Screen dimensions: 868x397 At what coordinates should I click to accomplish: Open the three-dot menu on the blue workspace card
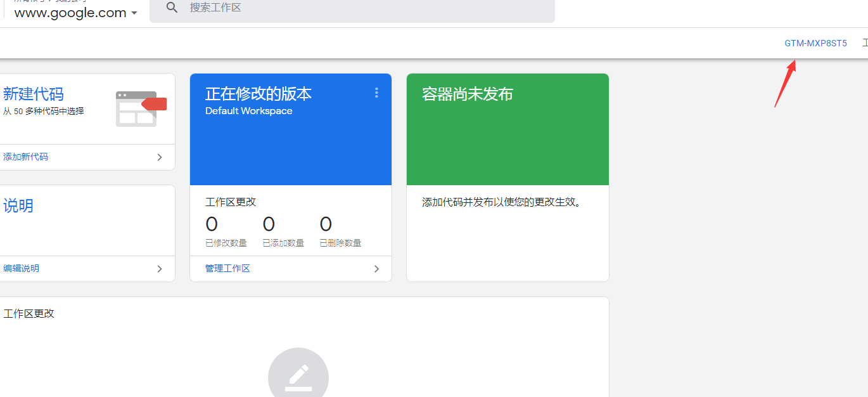point(376,93)
